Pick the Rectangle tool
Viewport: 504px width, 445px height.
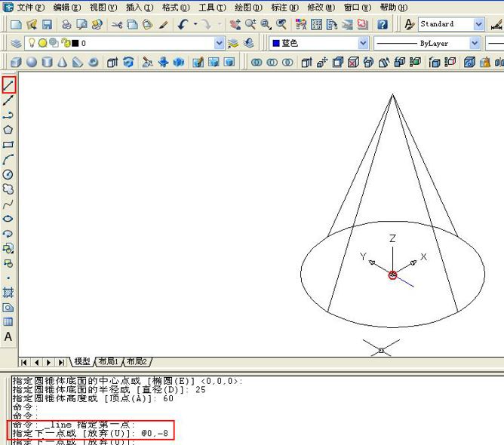tap(8, 145)
